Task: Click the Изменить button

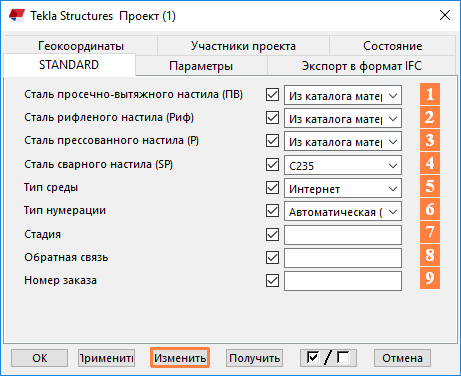Action: point(180,358)
